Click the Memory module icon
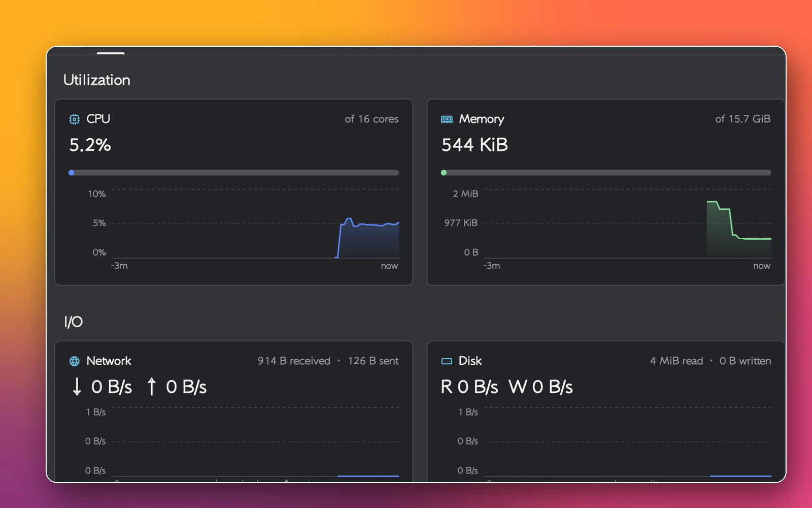This screenshot has height=508, width=812. (x=447, y=119)
